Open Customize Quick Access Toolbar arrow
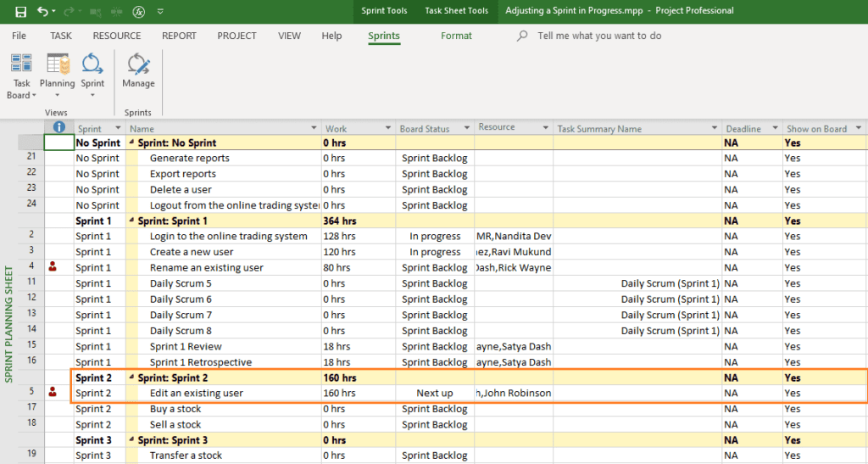868x464 pixels. pyautogui.click(x=160, y=11)
